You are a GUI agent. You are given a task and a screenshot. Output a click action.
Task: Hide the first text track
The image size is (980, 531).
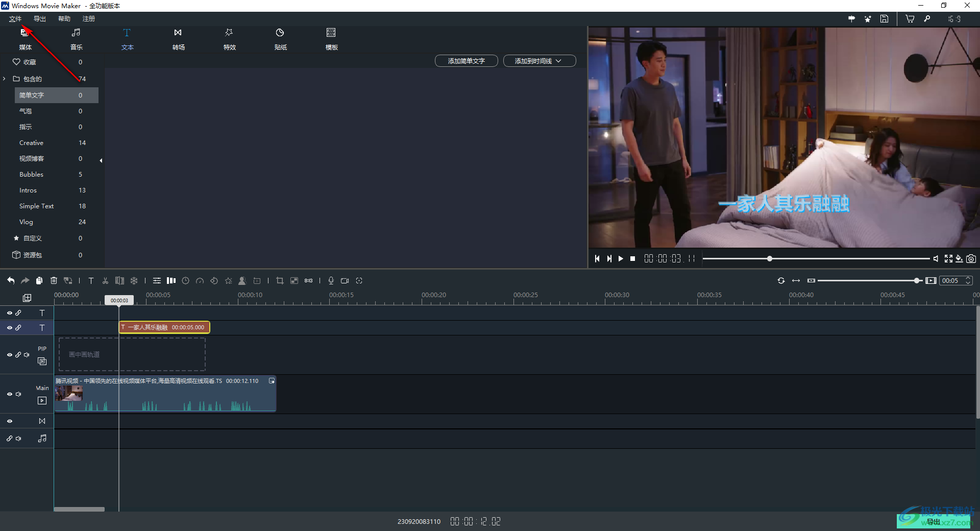pos(9,313)
